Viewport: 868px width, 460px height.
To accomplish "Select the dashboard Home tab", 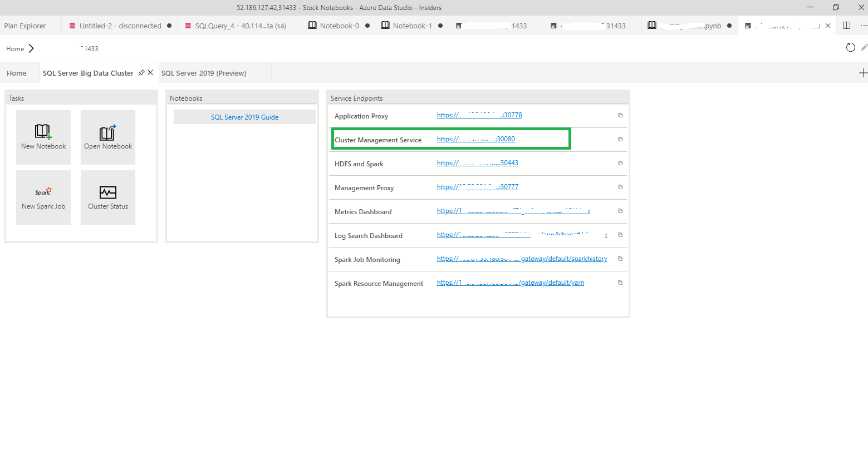I will (17, 73).
